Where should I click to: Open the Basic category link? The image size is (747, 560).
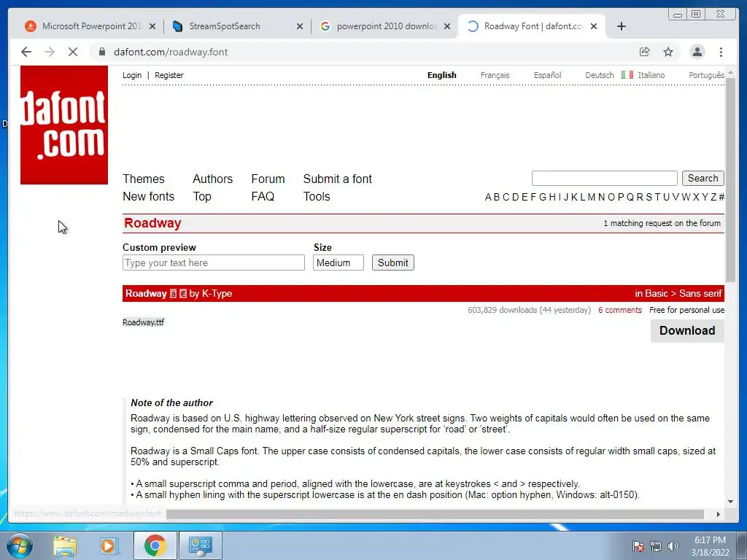[656, 294]
